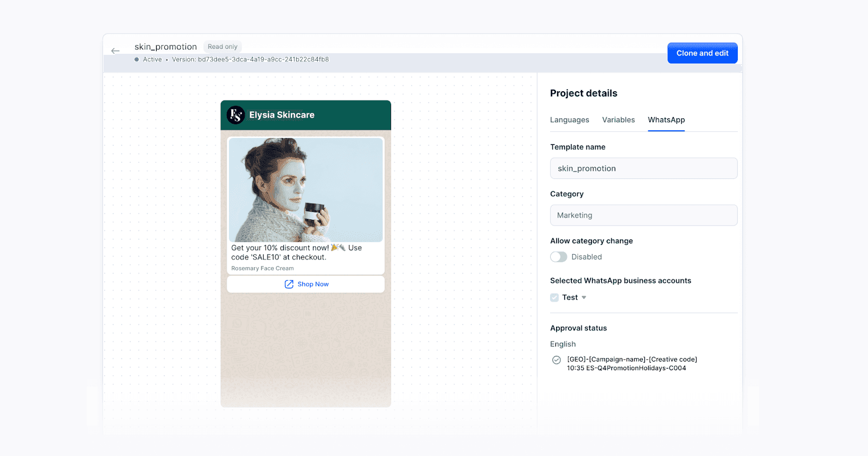Click the [GEO]-[Campaign-name]-[Creative code] text
This screenshot has width=868, height=456.
pos(632,359)
